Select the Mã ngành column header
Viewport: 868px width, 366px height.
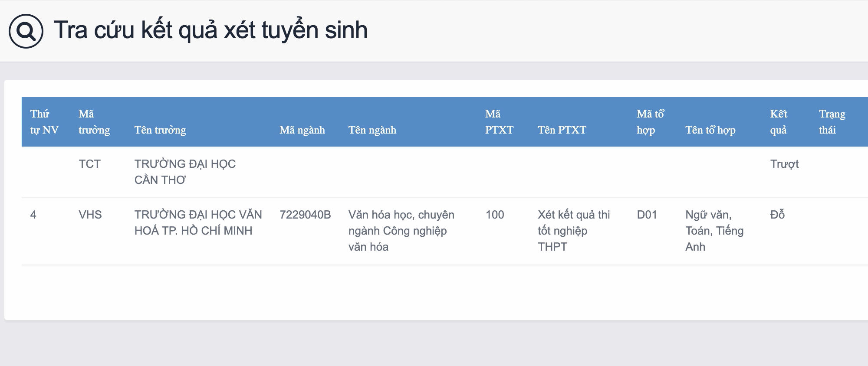coord(302,130)
